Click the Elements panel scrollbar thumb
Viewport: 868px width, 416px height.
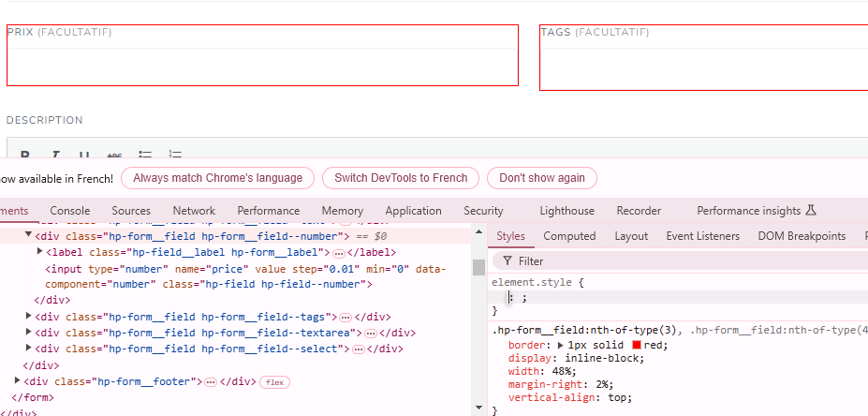click(x=478, y=267)
